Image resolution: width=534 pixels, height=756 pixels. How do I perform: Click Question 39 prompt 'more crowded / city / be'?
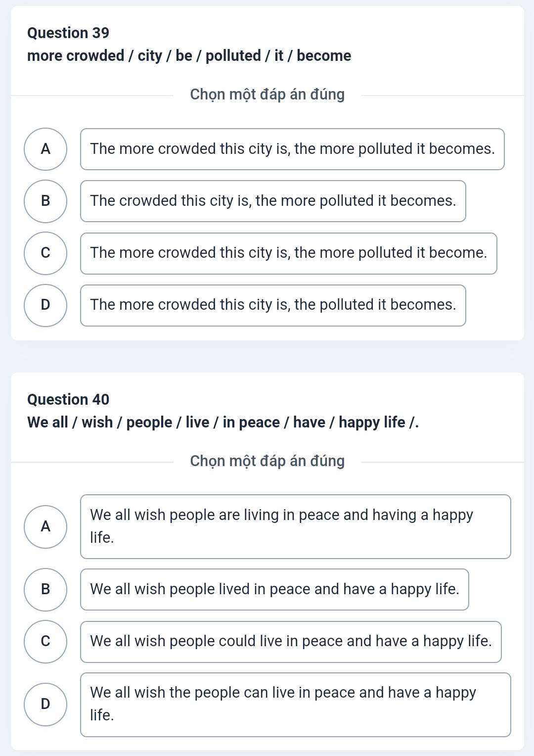point(189,55)
